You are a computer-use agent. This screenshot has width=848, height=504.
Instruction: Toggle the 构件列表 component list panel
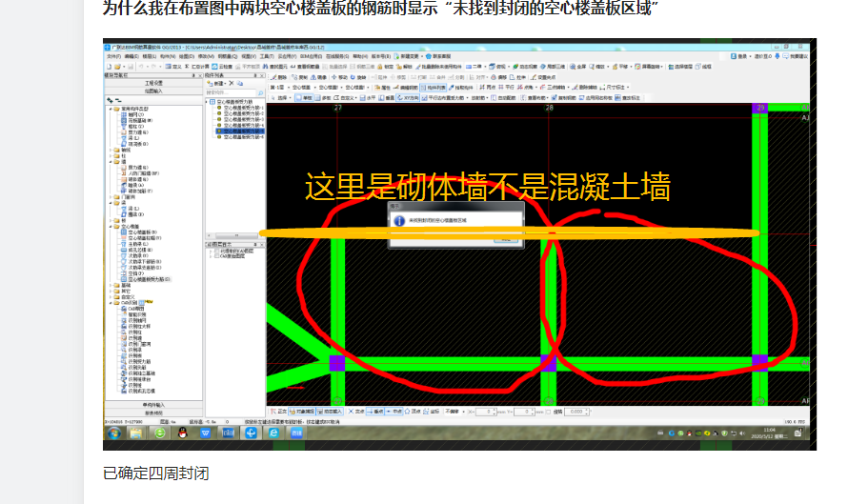point(434,88)
